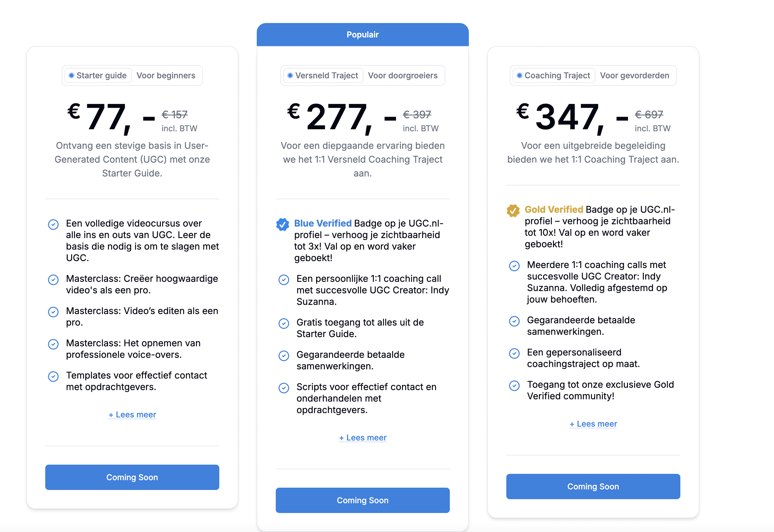
Task: Click the Blue Verified badge icon
Action: pyautogui.click(x=282, y=224)
